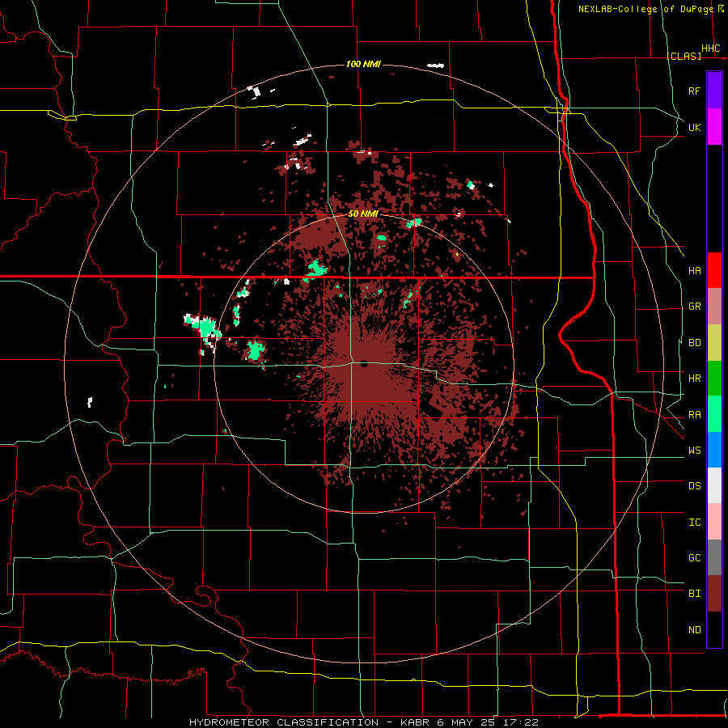Click the HA legend label
This screenshot has width=728, height=728.
(x=694, y=271)
